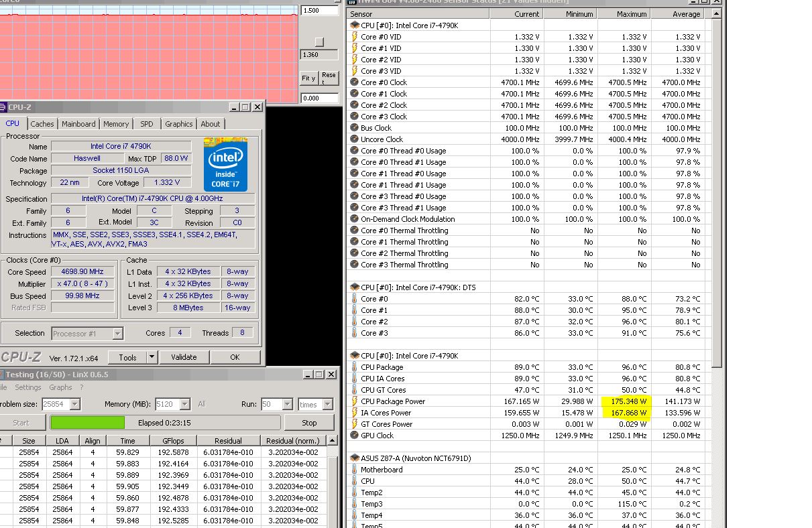Click the Sensor column header in HWiNFO
The width and height of the screenshot is (812, 528).
pos(418,14)
